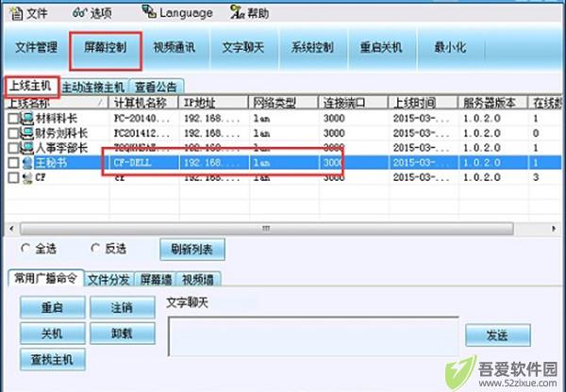
Task: Open the Language menu
Action: 177,13
